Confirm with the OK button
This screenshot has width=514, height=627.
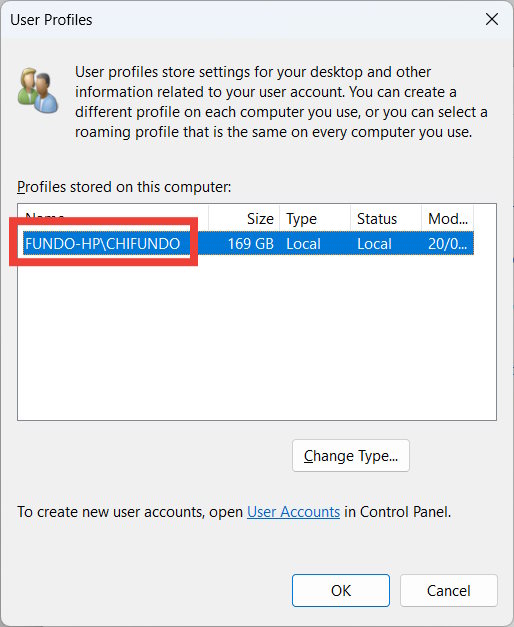[x=341, y=591]
